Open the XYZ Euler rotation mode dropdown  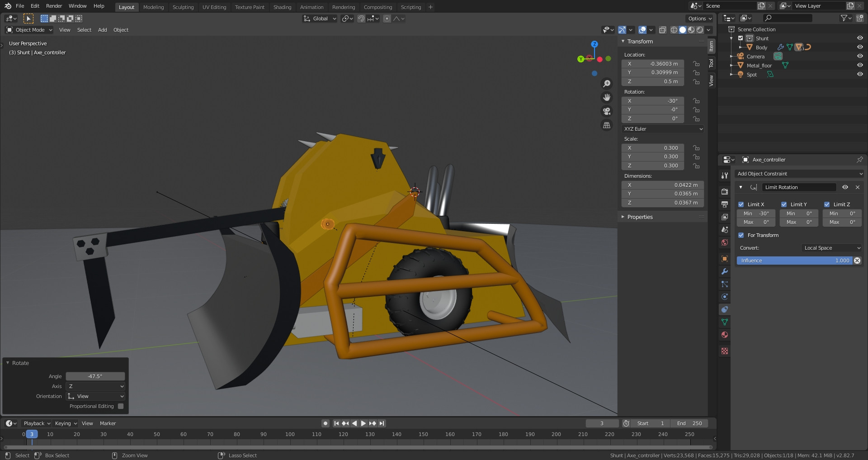click(663, 129)
